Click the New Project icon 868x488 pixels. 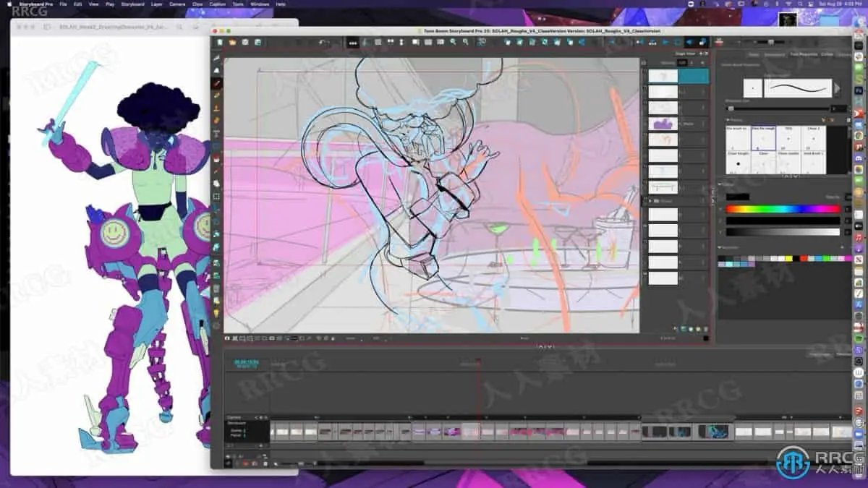click(x=220, y=43)
